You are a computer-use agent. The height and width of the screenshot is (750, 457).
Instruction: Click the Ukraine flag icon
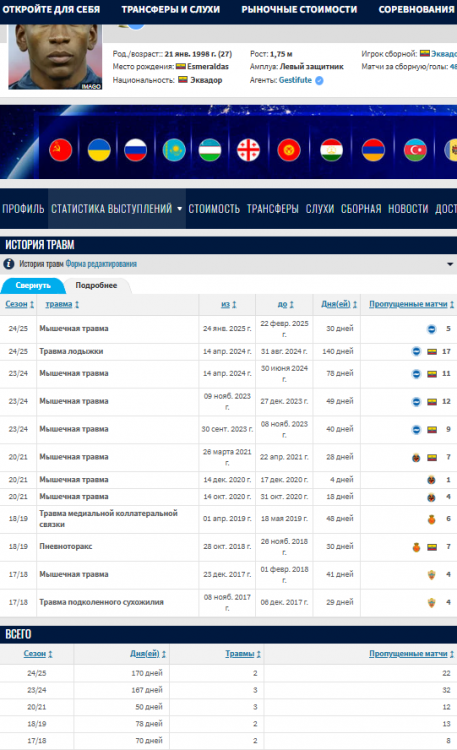pos(99,150)
